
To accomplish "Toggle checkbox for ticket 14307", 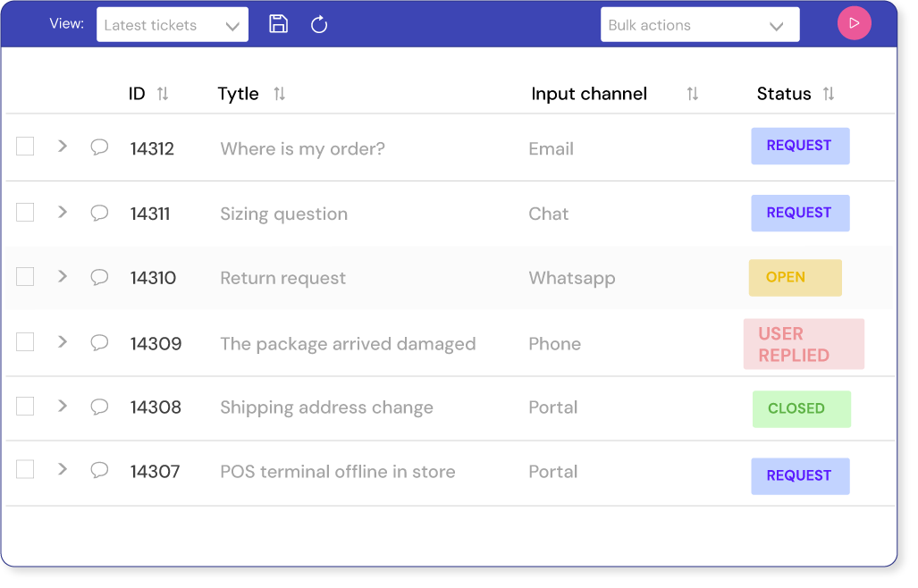I will 25,469.
